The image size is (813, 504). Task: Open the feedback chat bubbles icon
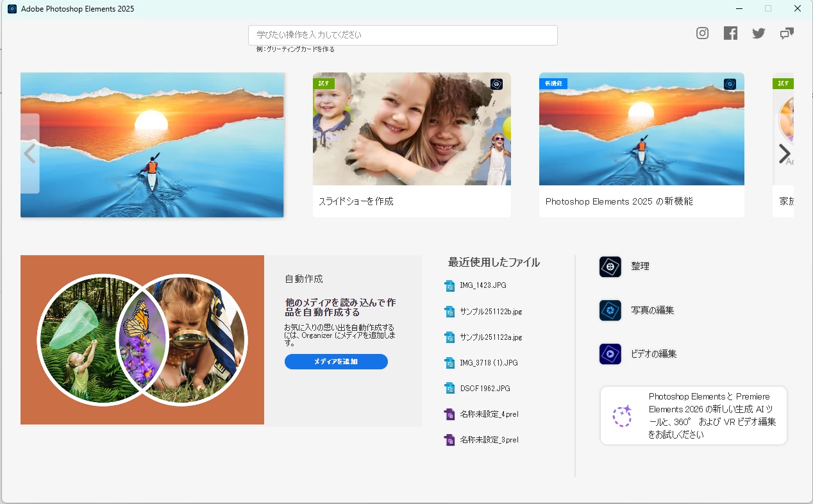click(787, 33)
